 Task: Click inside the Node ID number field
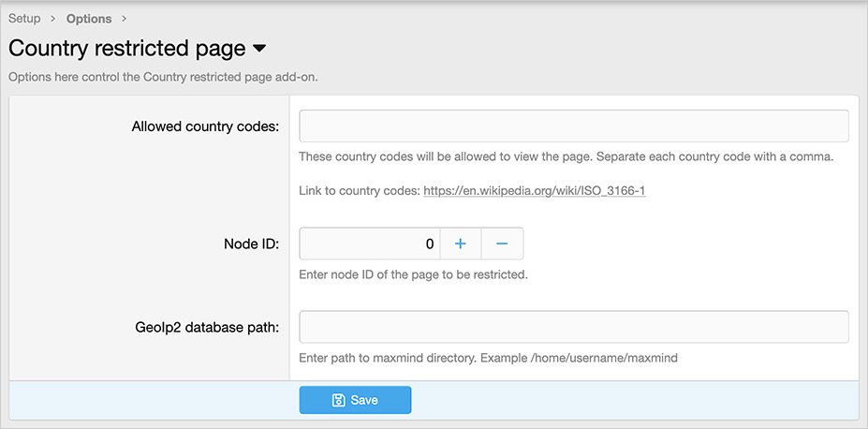coord(369,244)
